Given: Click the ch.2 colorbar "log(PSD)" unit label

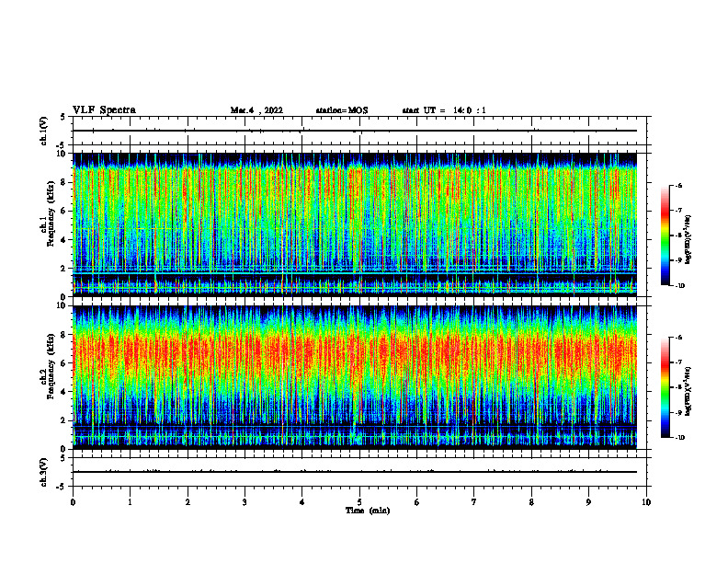Looking at the screenshot, I should 688,391.
